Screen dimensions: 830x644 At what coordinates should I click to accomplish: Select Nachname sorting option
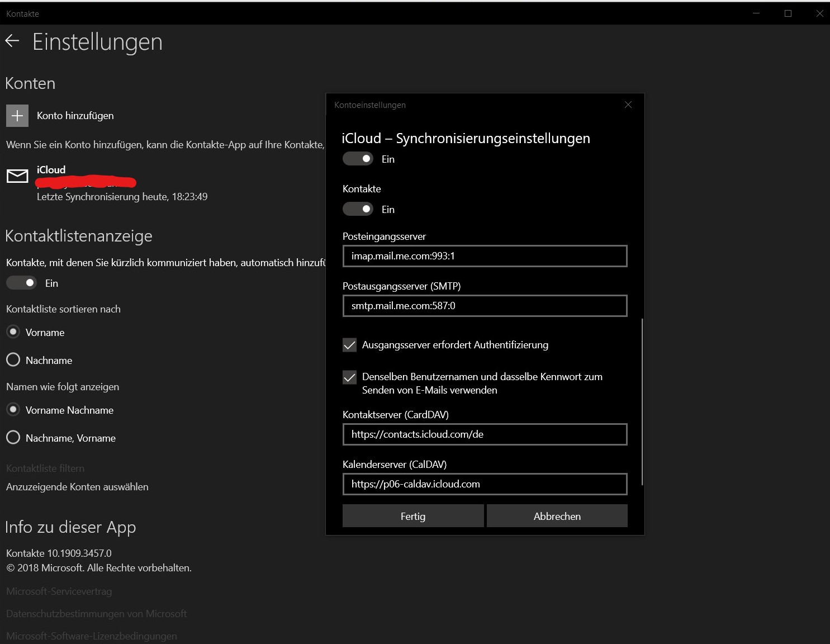click(13, 360)
